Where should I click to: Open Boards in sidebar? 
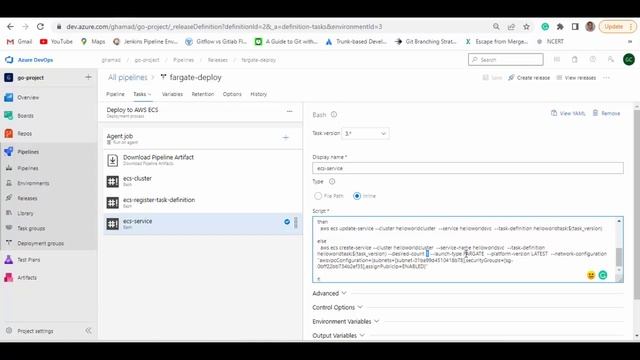click(x=25, y=116)
